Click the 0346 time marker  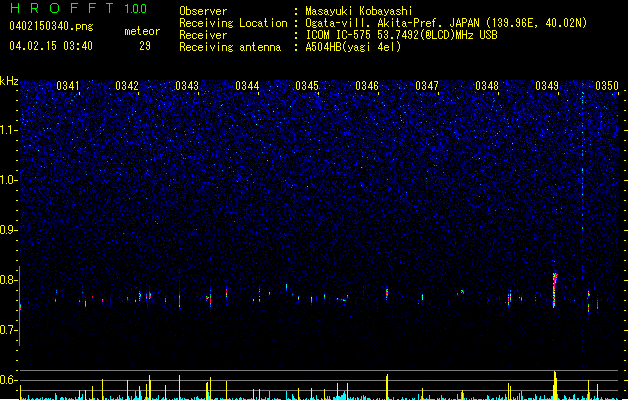[x=367, y=86]
